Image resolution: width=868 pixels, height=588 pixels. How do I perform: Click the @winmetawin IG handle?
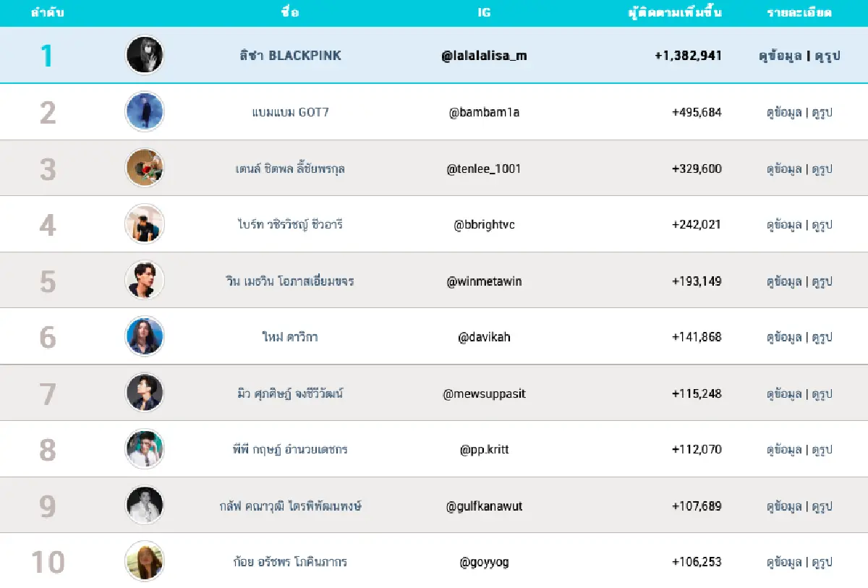484,281
